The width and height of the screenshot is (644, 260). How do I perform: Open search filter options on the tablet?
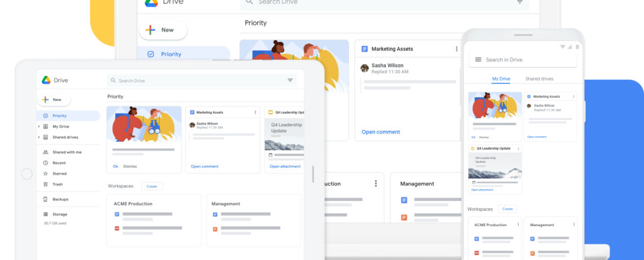coord(290,80)
